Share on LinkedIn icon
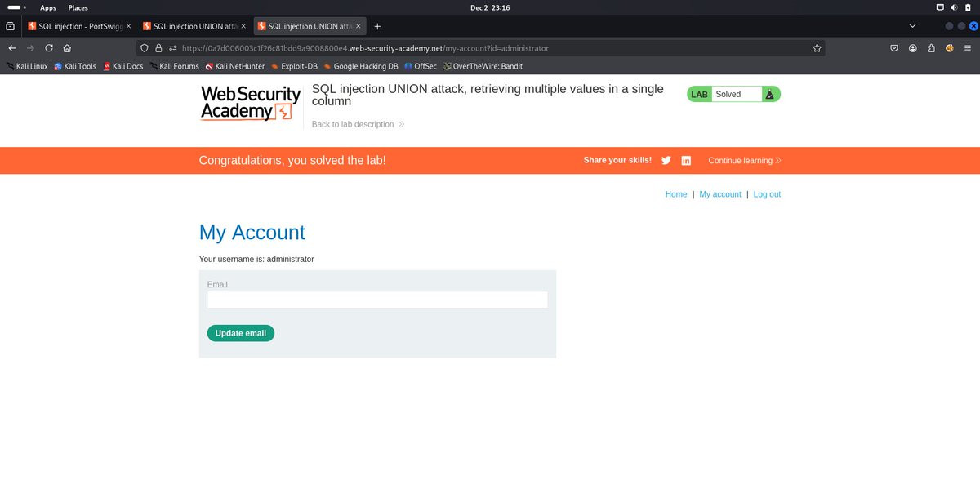Screen dimensions: 980x480 pyautogui.click(x=686, y=161)
